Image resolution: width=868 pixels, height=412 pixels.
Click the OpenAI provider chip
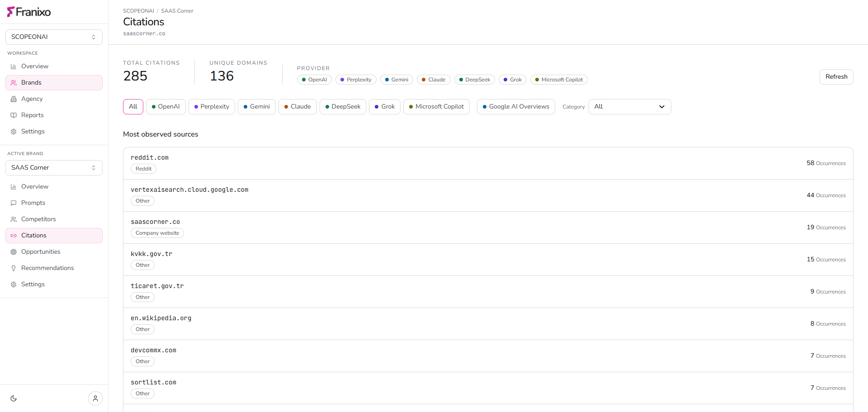[314, 80]
